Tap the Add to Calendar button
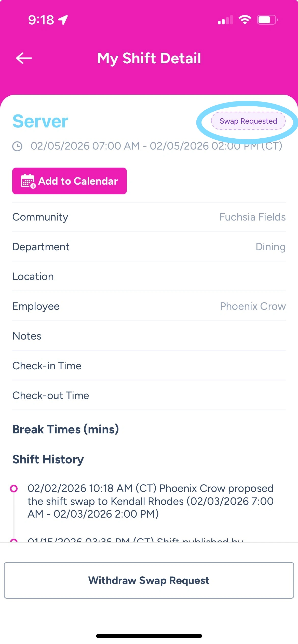The width and height of the screenshot is (298, 644). coord(70,181)
